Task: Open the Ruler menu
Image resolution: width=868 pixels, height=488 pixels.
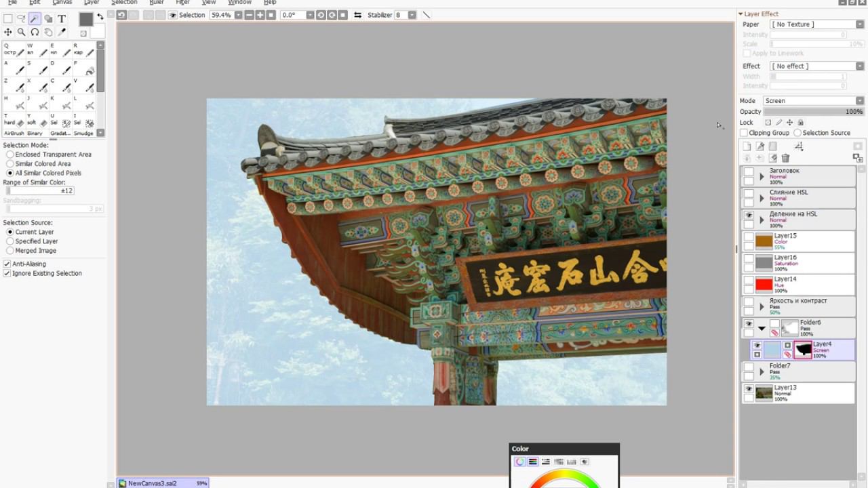Action: 157,3
